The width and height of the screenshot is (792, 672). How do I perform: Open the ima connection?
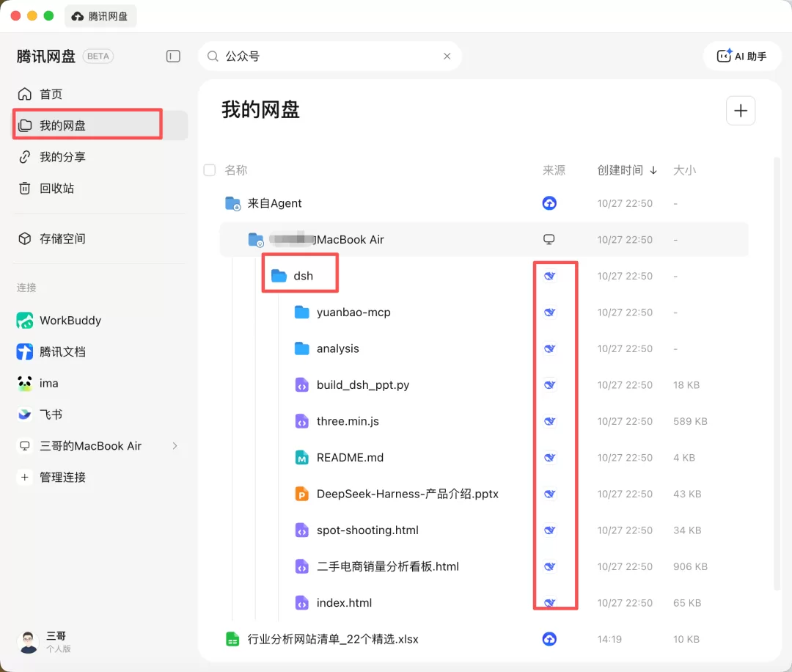tap(48, 383)
